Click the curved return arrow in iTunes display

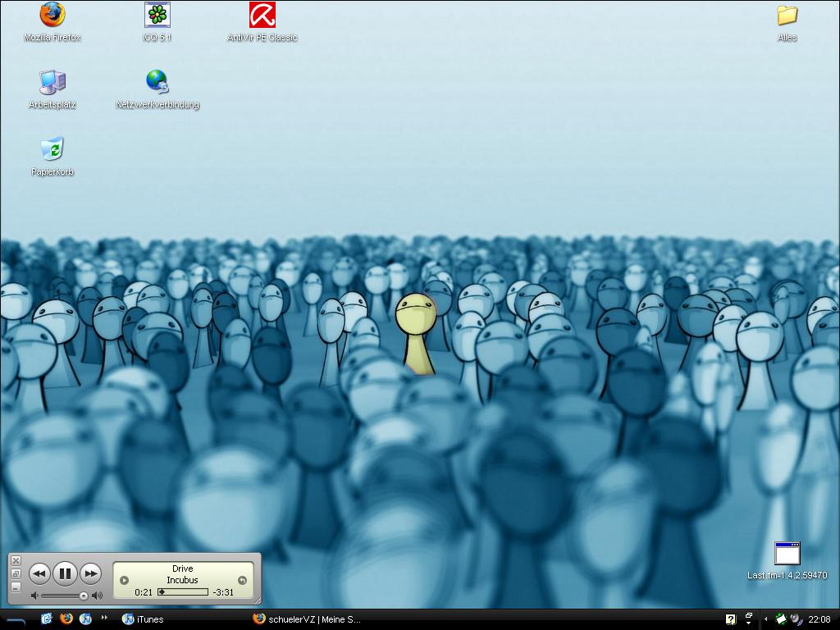tap(242, 580)
